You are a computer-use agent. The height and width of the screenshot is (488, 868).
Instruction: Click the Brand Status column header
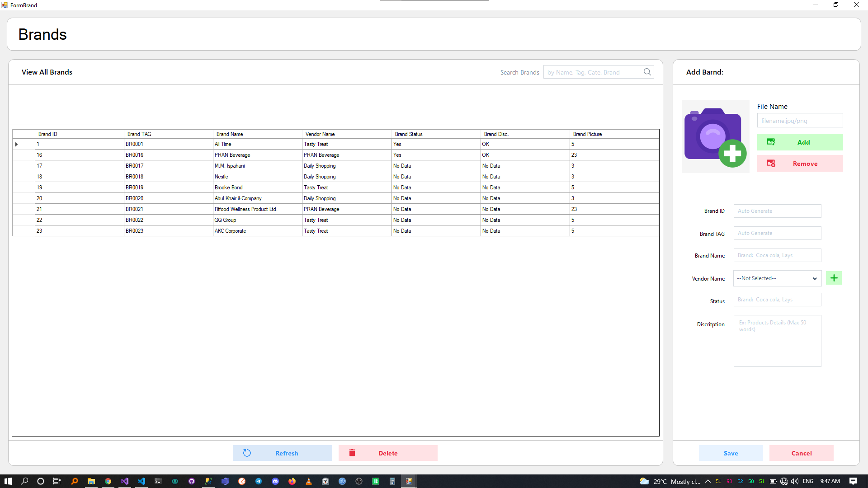point(435,134)
